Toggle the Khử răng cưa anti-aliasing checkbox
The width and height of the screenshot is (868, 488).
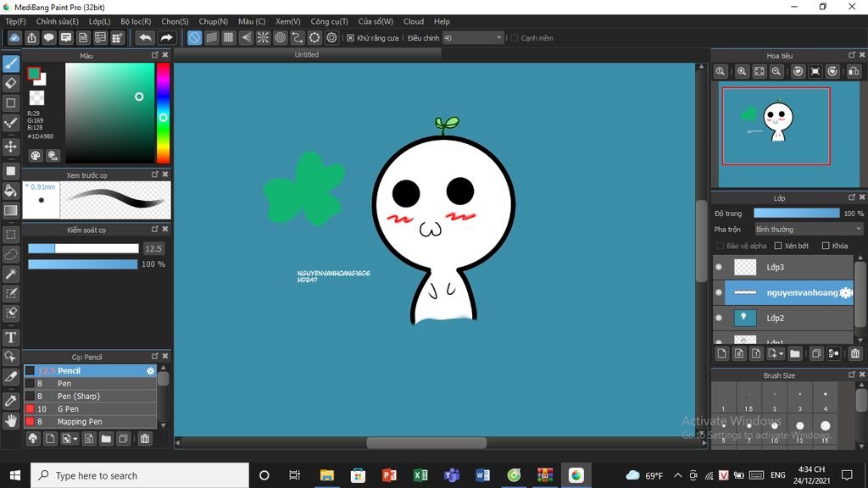(350, 38)
